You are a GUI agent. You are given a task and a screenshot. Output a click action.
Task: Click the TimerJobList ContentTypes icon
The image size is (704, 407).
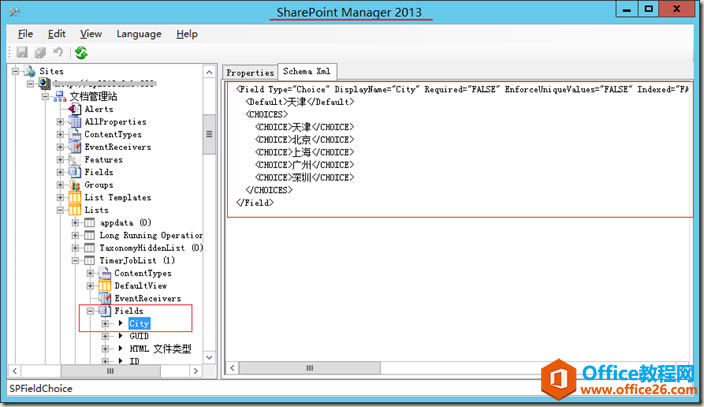(x=105, y=273)
